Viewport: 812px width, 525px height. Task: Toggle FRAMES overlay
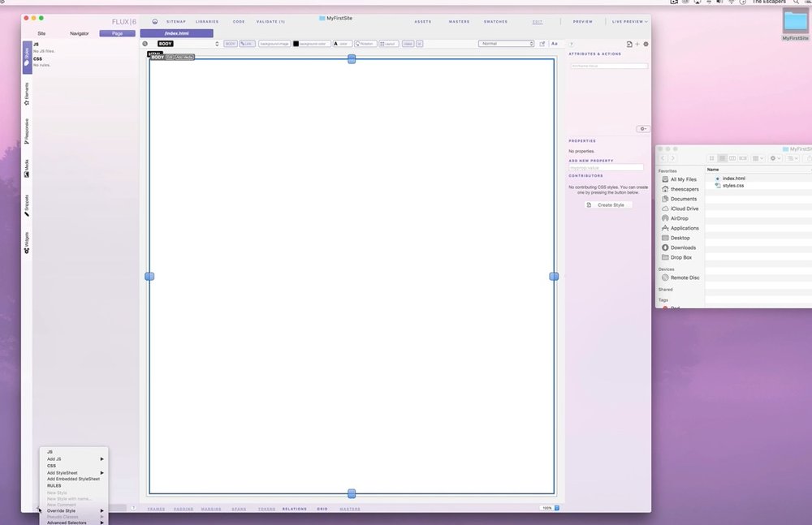point(156,509)
